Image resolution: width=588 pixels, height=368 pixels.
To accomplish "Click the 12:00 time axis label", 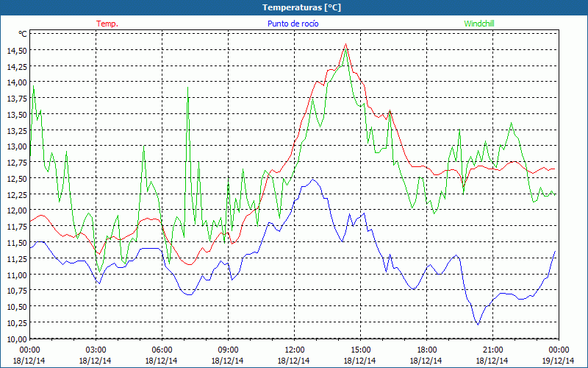I will 295,350.
